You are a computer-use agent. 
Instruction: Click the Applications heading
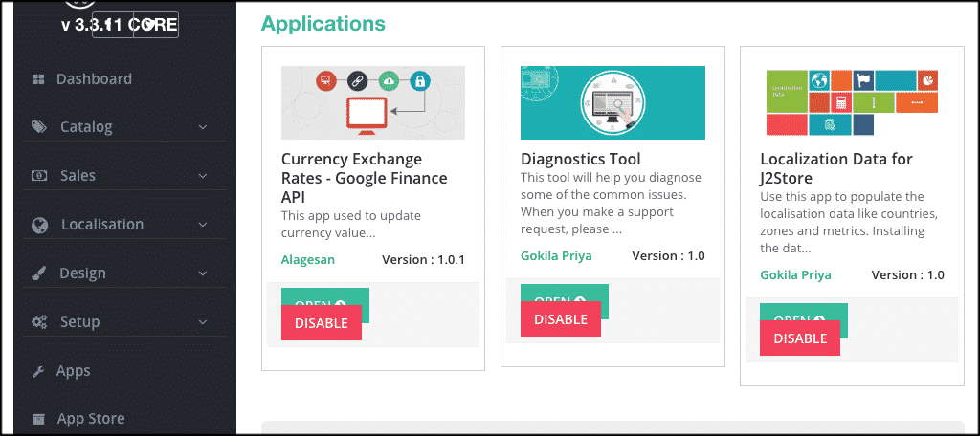(x=323, y=24)
